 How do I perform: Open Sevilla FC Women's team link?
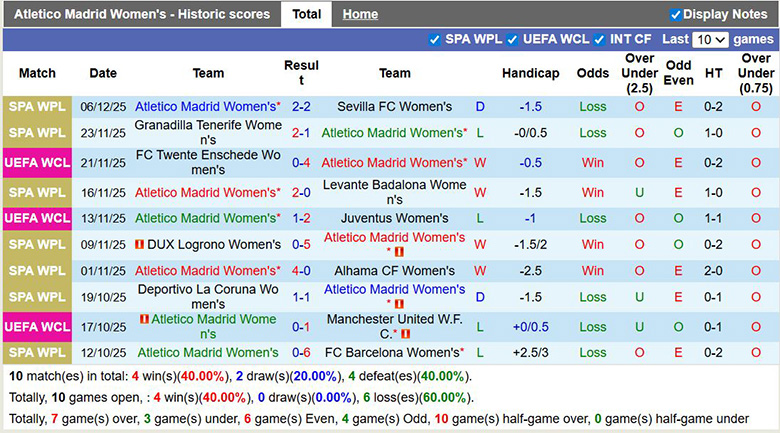[x=394, y=107]
